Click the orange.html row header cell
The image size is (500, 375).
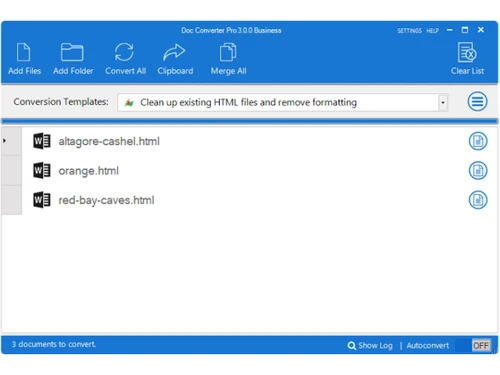point(12,170)
